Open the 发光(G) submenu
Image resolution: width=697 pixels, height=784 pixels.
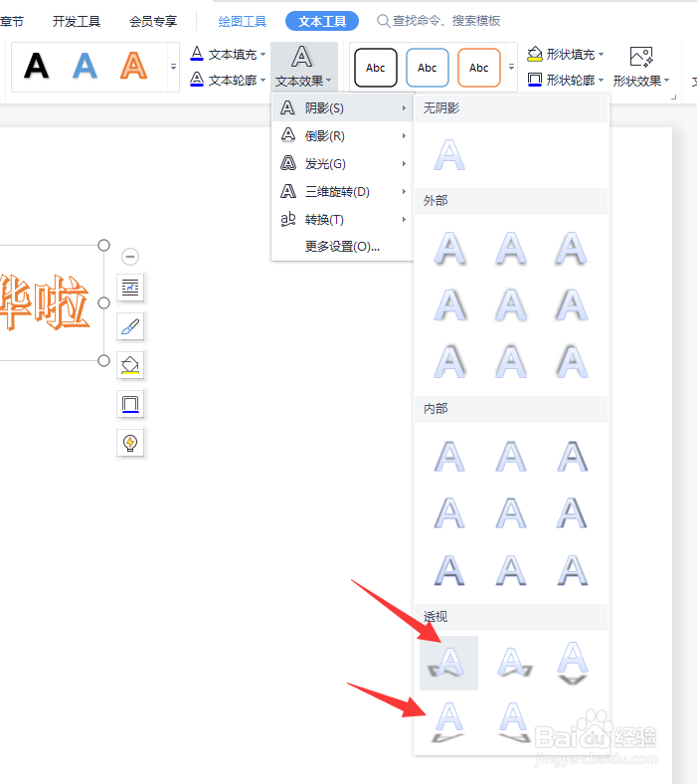point(343,163)
